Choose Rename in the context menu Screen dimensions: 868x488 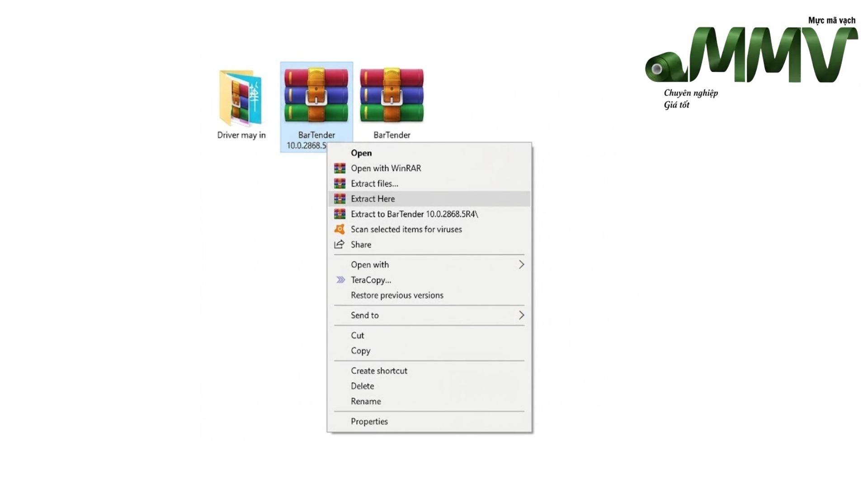(429, 402)
